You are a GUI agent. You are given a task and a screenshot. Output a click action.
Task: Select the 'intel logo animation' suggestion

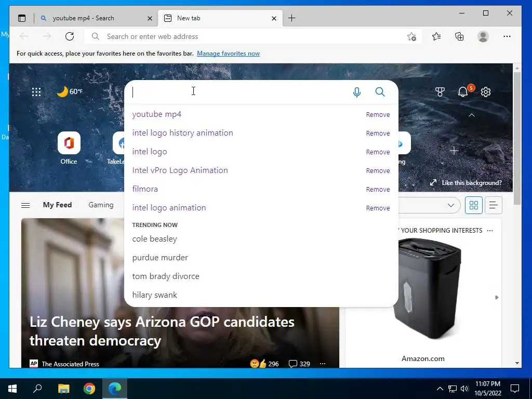169,208
